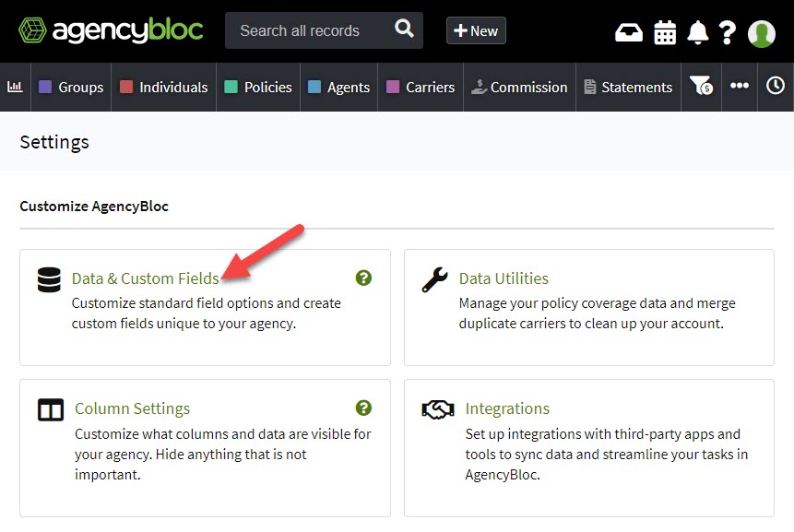Viewport: 794px width, 532px height.
Task: Click the New button to create a record
Action: coord(476,30)
